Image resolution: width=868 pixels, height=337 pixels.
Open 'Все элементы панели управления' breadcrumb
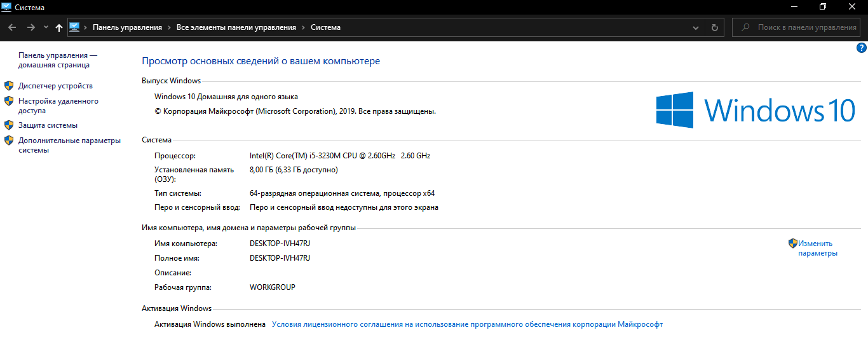coord(236,27)
